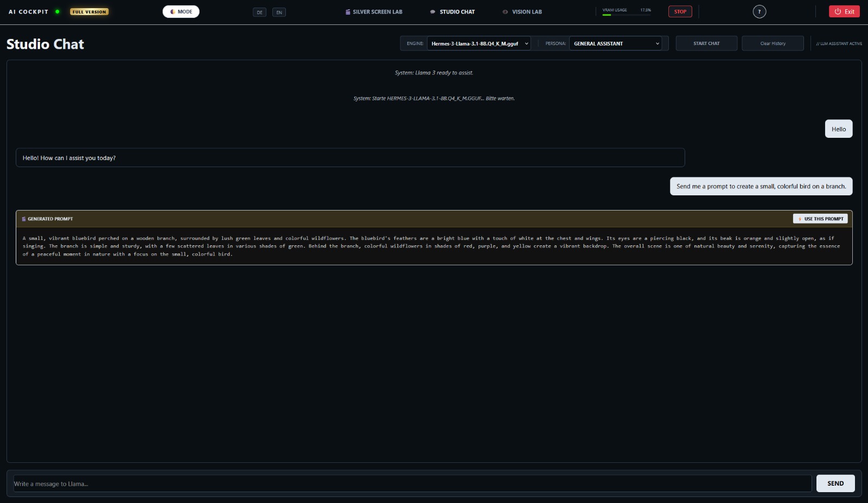Open the Persona dropdown
Screen dimensions: 868x503
pos(615,43)
